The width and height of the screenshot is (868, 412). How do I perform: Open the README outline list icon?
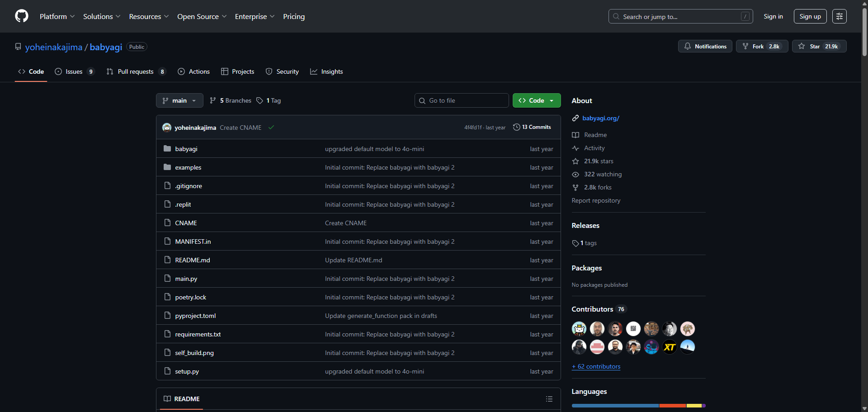pos(549,399)
